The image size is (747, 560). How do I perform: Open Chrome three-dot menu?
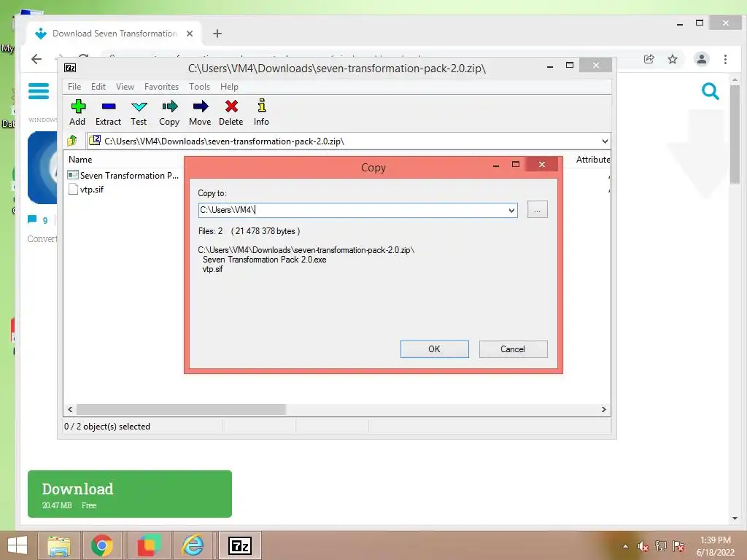tap(725, 59)
